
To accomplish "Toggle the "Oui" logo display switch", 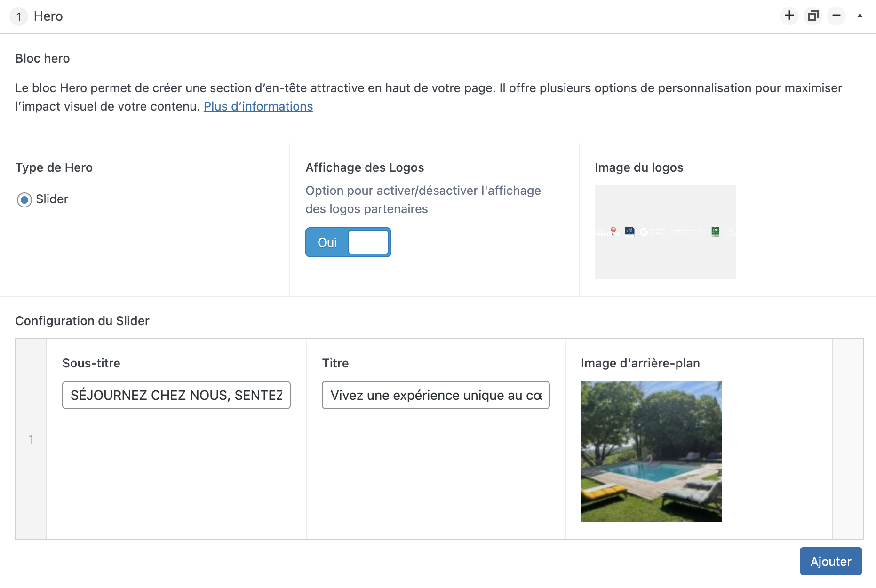I will [x=348, y=243].
